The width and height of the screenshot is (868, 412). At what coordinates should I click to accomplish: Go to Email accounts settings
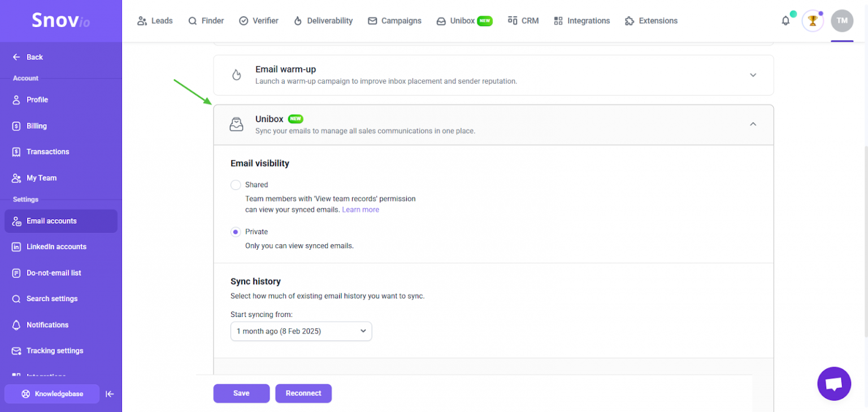pyautogui.click(x=61, y=221)
